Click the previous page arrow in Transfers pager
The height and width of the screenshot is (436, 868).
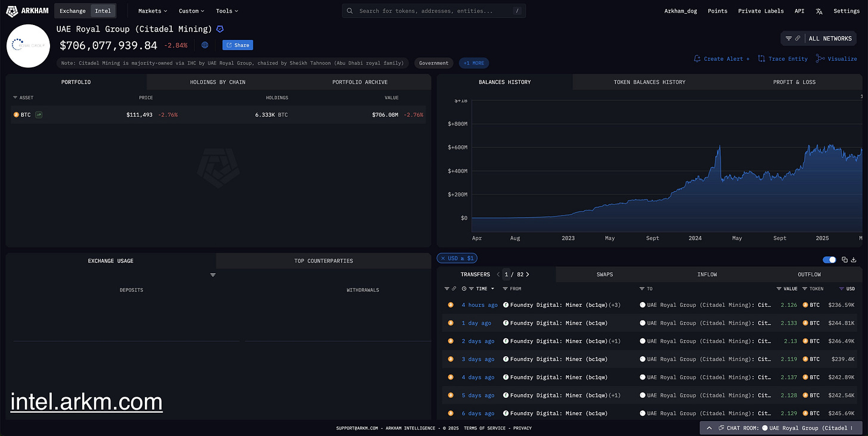point(498,275)
